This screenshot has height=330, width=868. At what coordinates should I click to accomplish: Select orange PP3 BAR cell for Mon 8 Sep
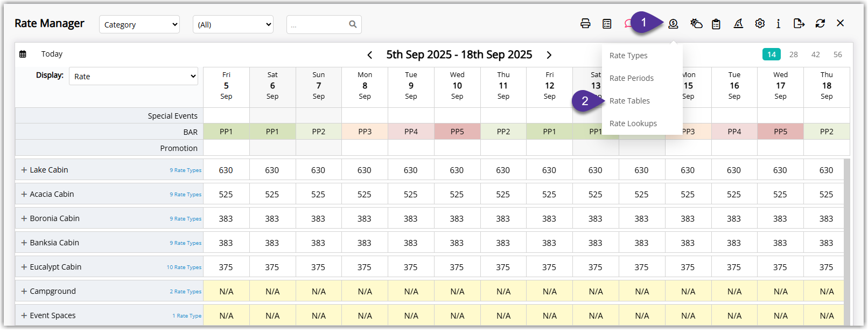pos(365,132)
